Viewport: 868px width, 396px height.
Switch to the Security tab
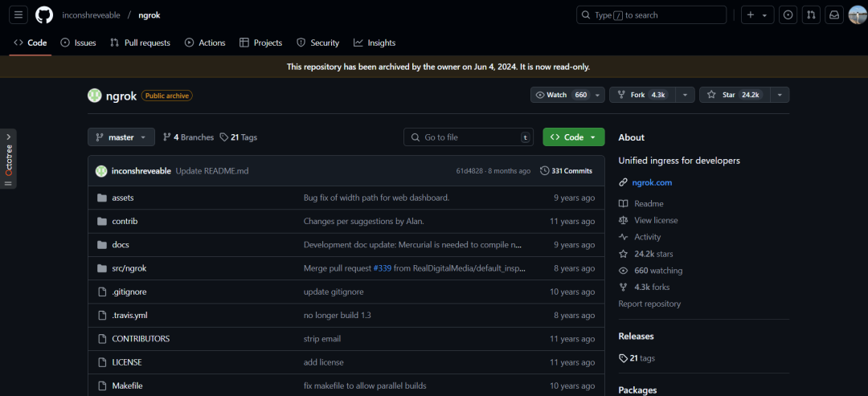(317, 43)
